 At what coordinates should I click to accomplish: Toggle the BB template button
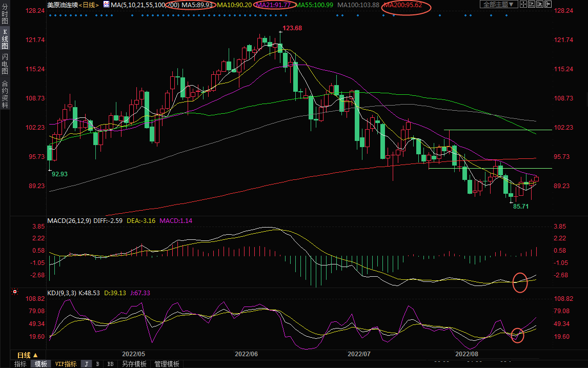click(110, 364)
